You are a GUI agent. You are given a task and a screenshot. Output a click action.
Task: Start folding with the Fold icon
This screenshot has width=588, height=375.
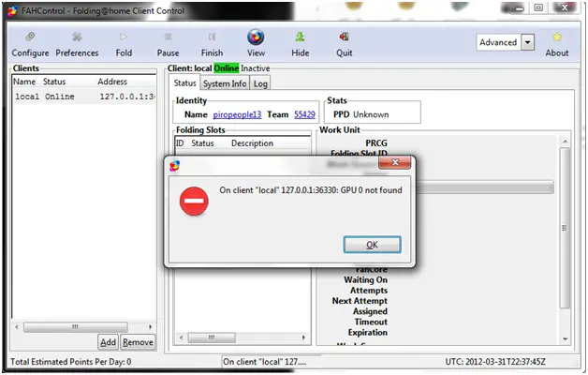(x=124, y=37)
